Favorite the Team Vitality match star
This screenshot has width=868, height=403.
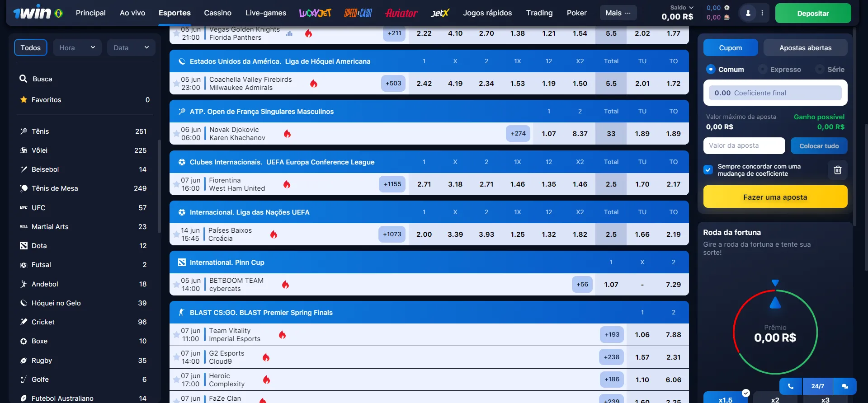coord(176,335)
